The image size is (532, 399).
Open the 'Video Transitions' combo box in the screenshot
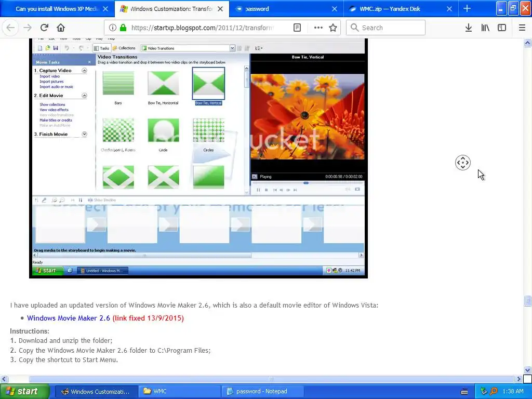[x=232, y=48]
